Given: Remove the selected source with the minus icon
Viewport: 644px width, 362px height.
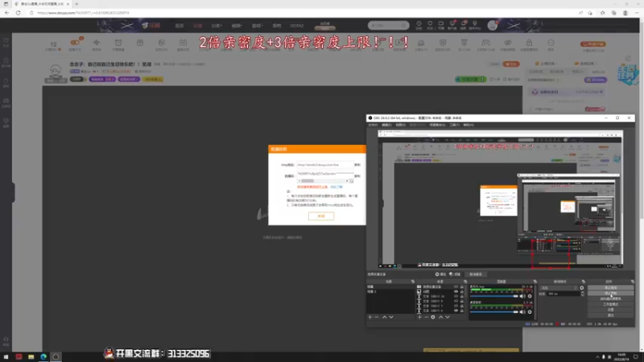Looking at the screenshot, I should [x=426, y=317].
